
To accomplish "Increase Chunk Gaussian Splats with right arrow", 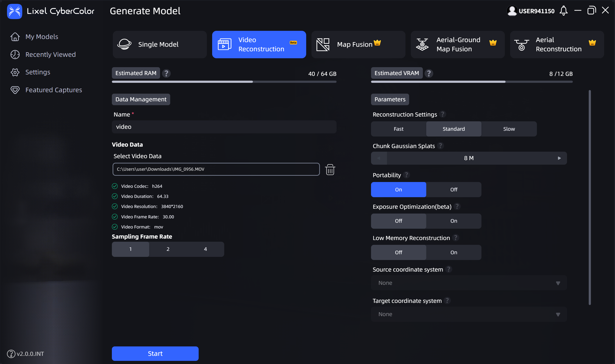I will (x=559, y=158).
